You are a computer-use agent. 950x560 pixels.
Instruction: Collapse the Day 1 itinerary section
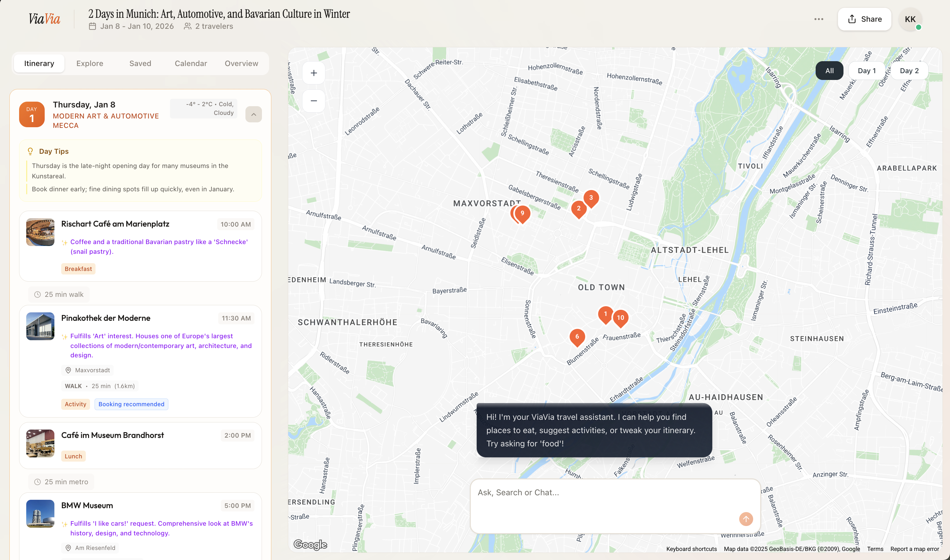tap(253, 114)
